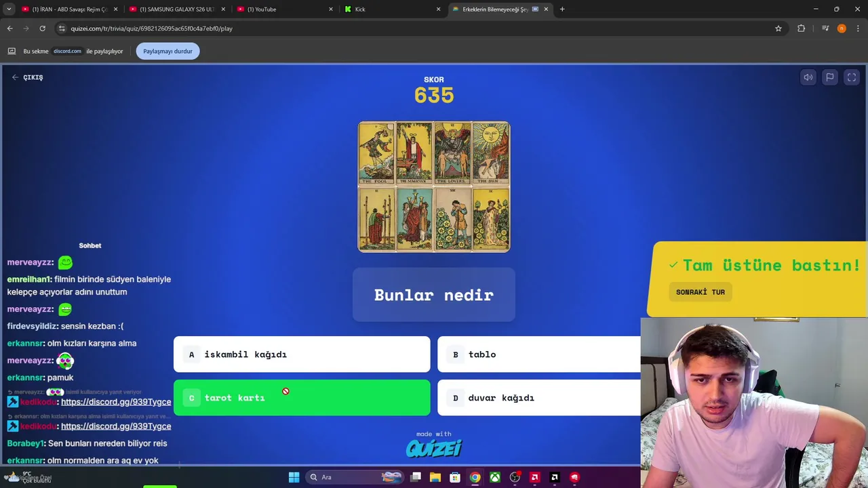Viewport: 868px width, 488px height.
Task: Open the tarot cards question image
Action: [x=434, y=187]
